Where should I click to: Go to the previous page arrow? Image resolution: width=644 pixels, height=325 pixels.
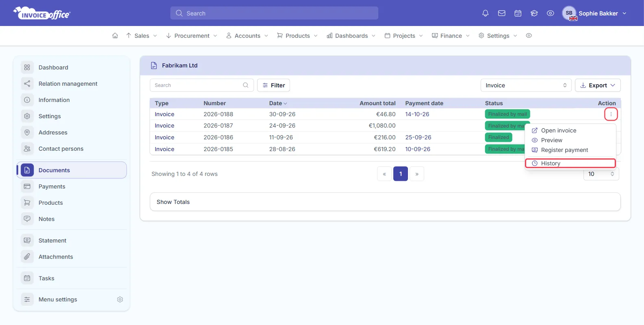[384, 174]
